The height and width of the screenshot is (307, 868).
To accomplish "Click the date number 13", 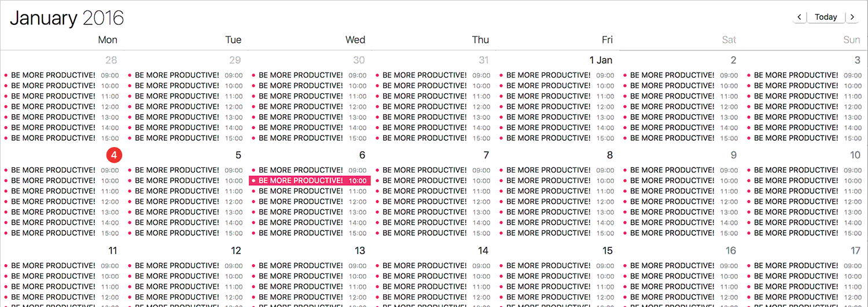I will coord(360,251).
